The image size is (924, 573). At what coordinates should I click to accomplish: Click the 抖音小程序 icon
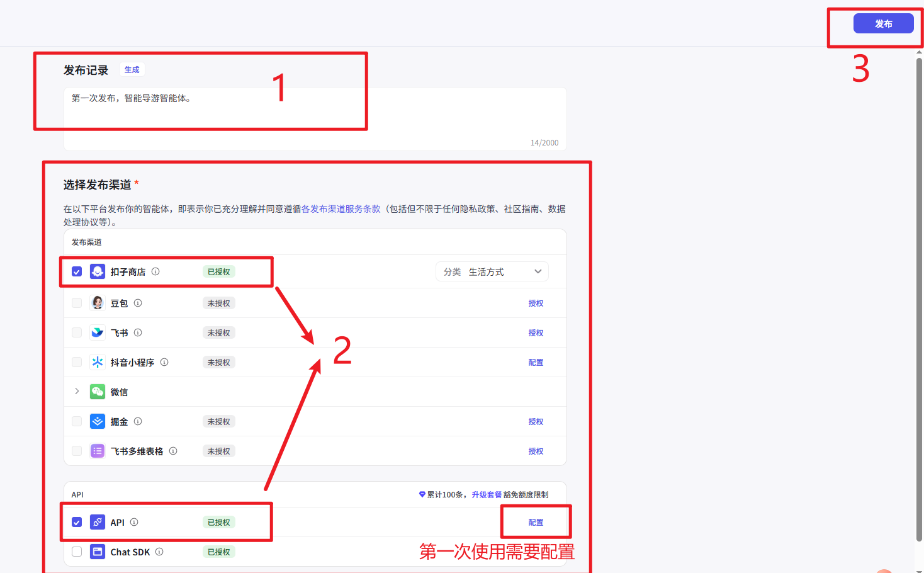tap(98, 362)
